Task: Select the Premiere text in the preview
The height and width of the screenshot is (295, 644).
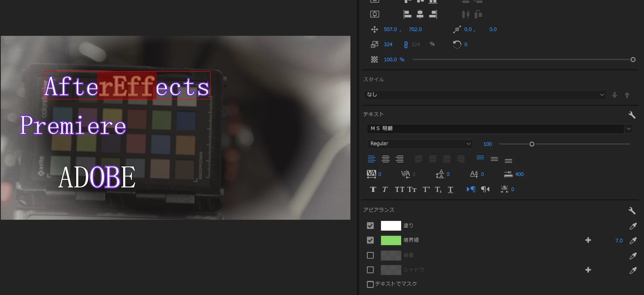Action: tap(73, 125)
